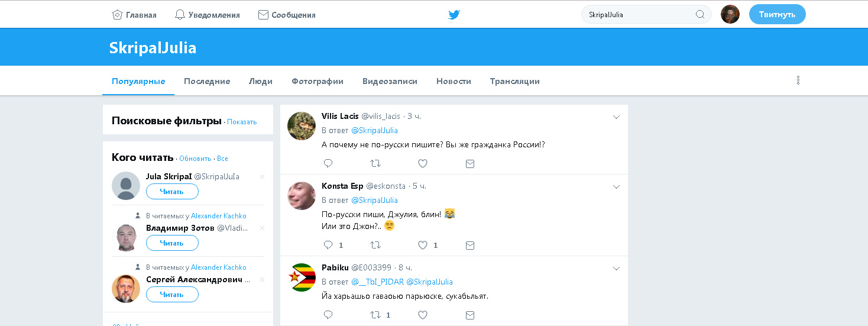Expand Vilis Lacis tweet options chevron
Image resolution: width=868 pixels, height=326 pixels.
616,117
